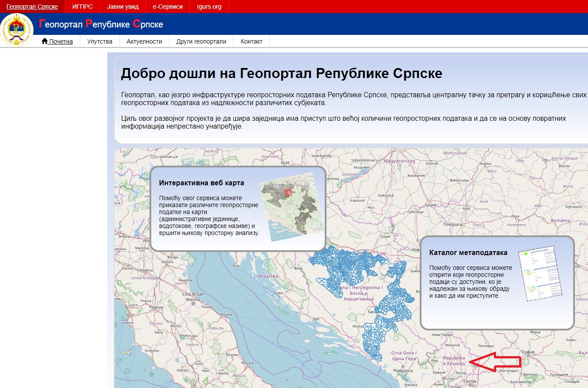Click the home icon beside Почетна

[x=44, y=41]
